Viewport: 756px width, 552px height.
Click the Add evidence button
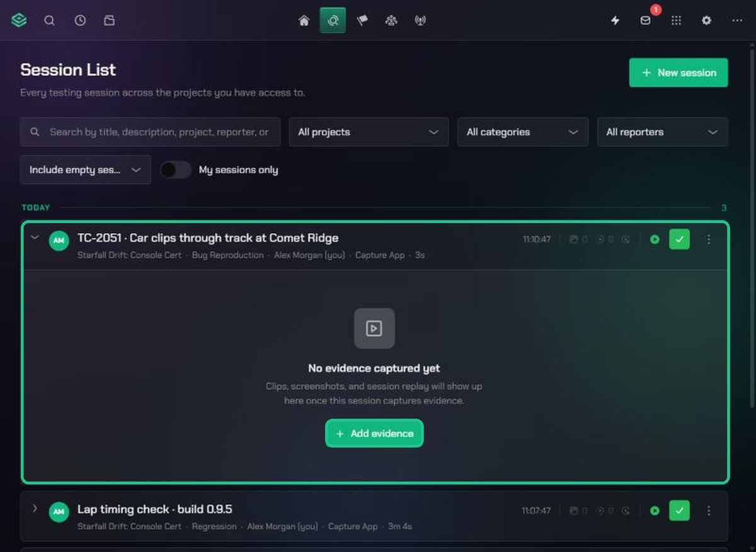coord(374,434)
